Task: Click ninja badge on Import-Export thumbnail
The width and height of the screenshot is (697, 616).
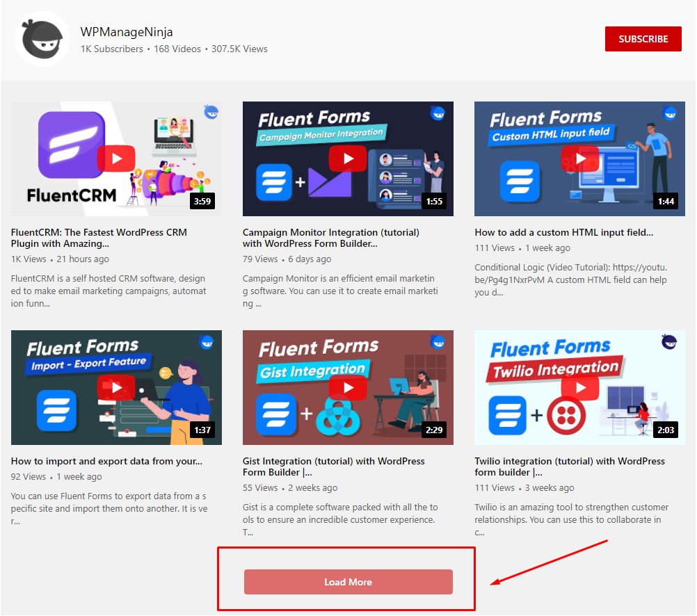Action: (x=207, y=342)
